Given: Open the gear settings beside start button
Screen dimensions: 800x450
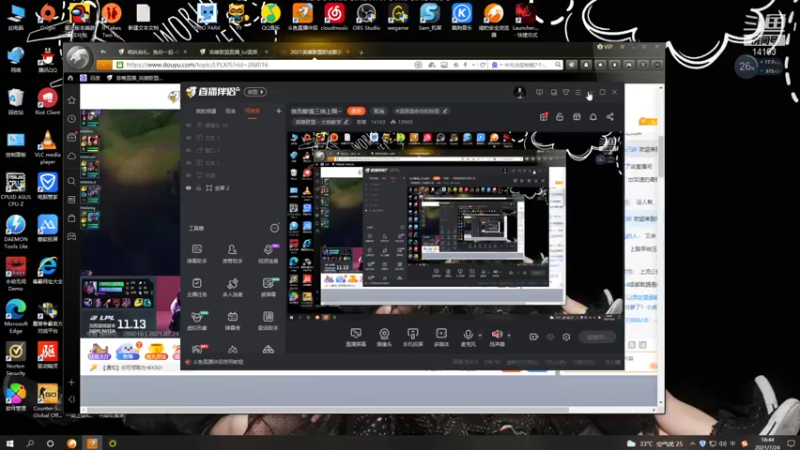Looking at the screenshot, I should click(x=566, y=337).
